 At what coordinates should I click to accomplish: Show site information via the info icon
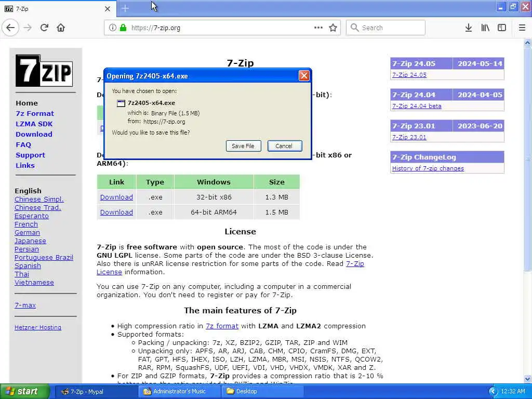click(x=113, y=28)
